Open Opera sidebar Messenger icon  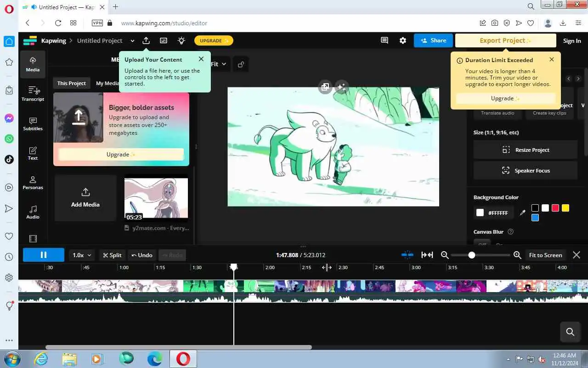[9, 118]
